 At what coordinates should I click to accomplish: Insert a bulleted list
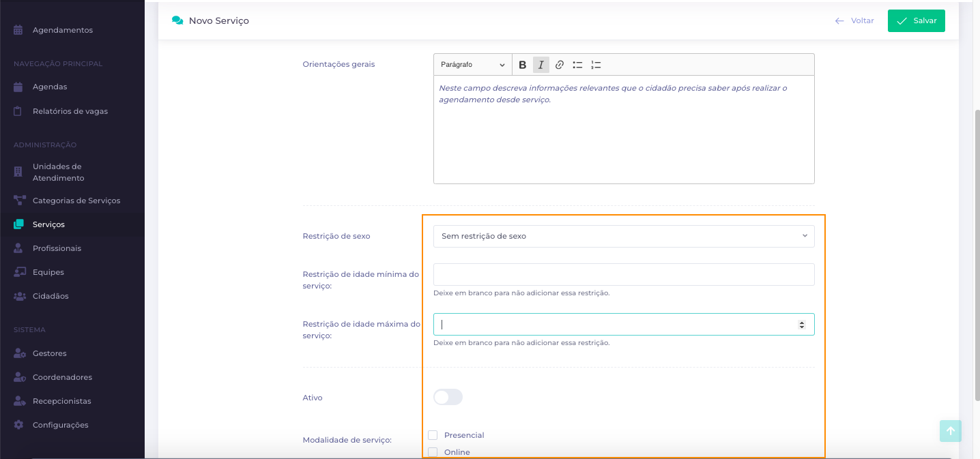point(578,65)
